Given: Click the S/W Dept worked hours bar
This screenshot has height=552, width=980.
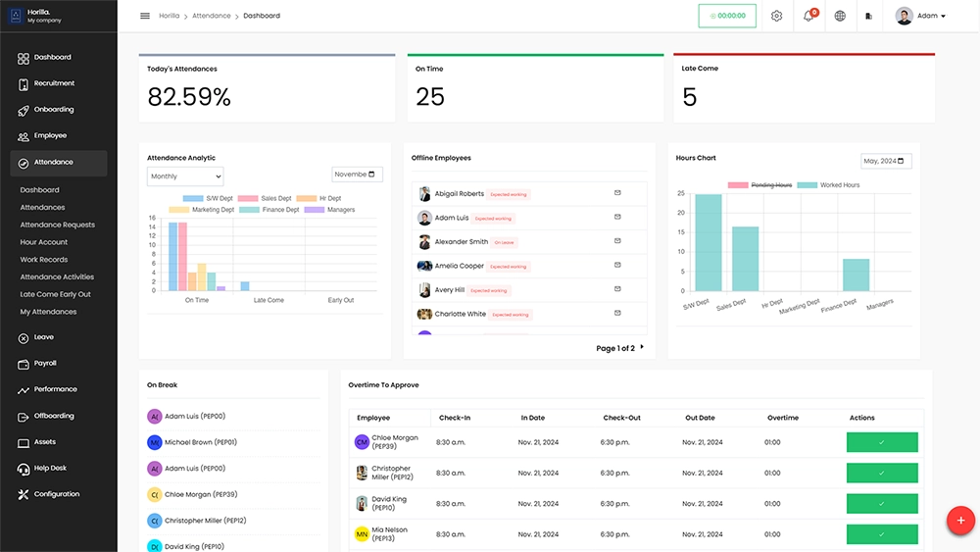Looking at the screenshot, I should (708, 242).
